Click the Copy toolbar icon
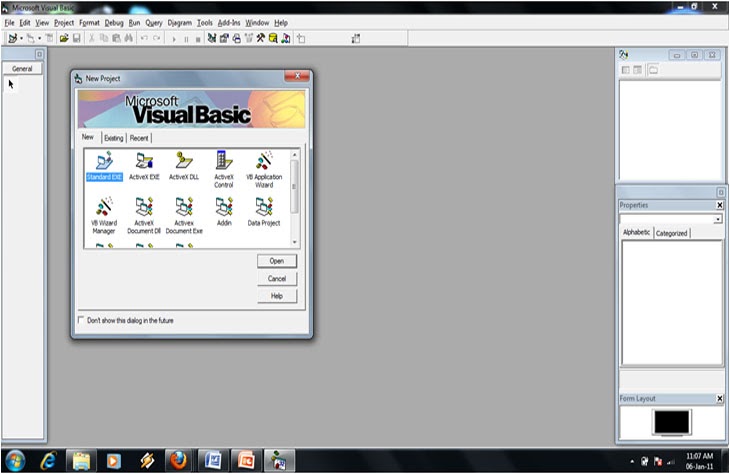730x474 pixels. pyautogui.click(x=104, y=39)
